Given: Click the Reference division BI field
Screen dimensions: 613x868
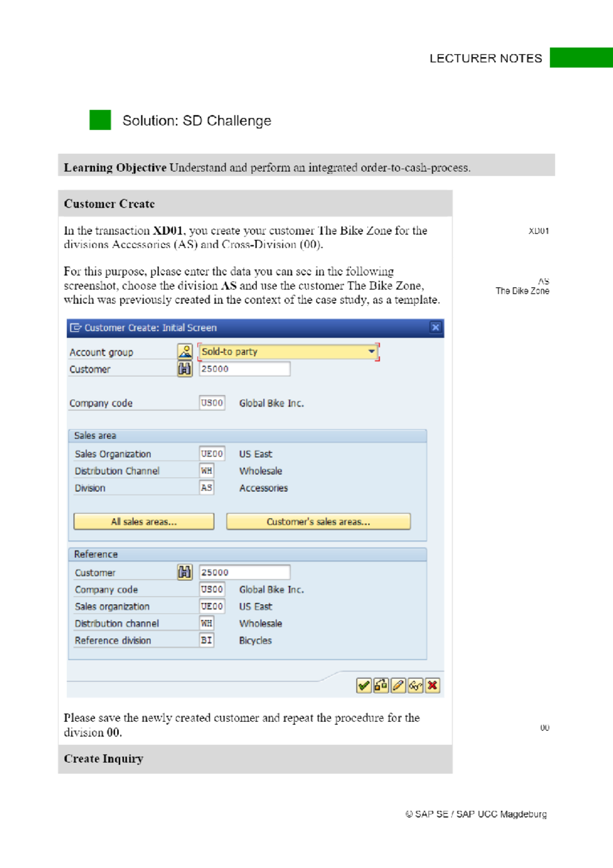Looking at the screenshot, I should point(206,640).
